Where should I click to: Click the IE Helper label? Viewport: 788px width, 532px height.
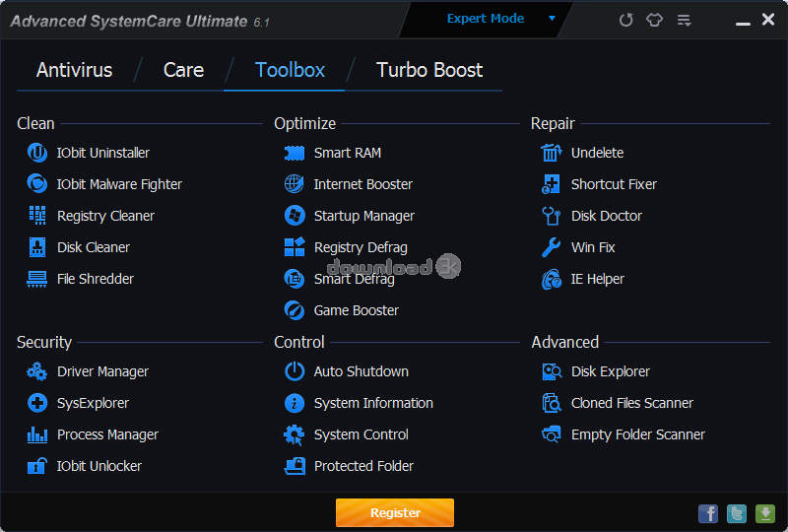[x=597, y=279]
